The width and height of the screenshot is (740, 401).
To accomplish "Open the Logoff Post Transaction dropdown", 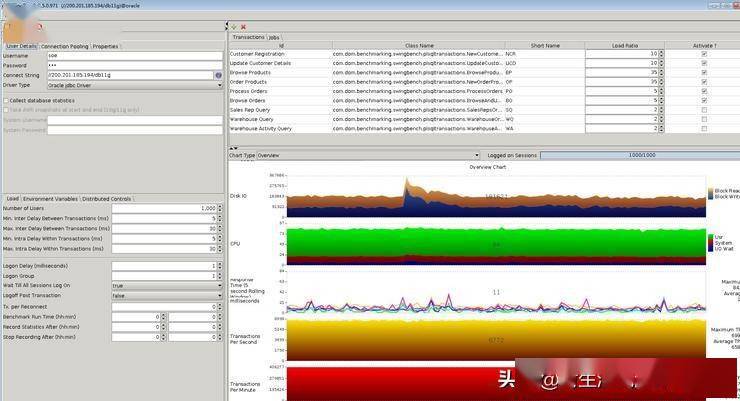I will pos(219,296).
